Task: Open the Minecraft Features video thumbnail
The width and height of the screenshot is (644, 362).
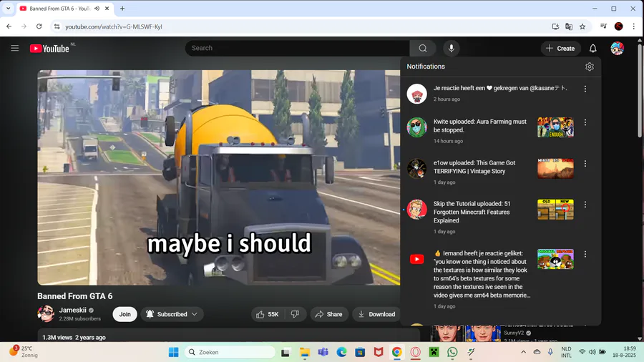Action: coord(555,210)
